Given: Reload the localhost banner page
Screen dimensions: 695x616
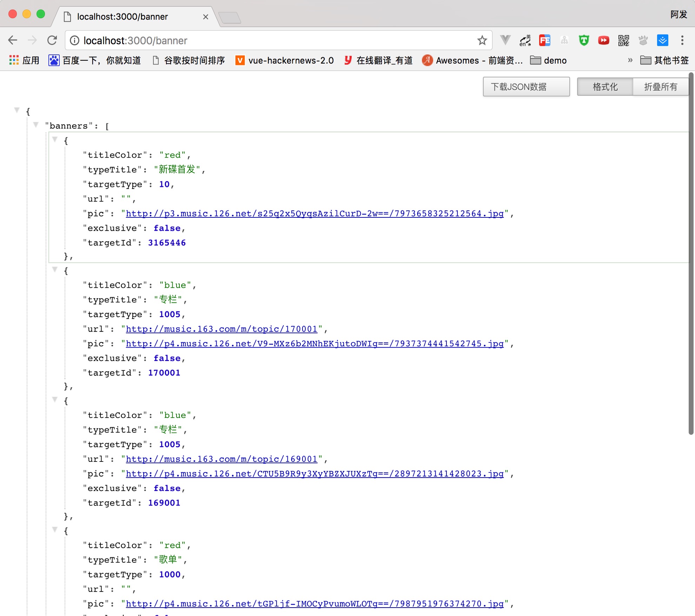Looking at the screenshot, I should click(52, 40).
